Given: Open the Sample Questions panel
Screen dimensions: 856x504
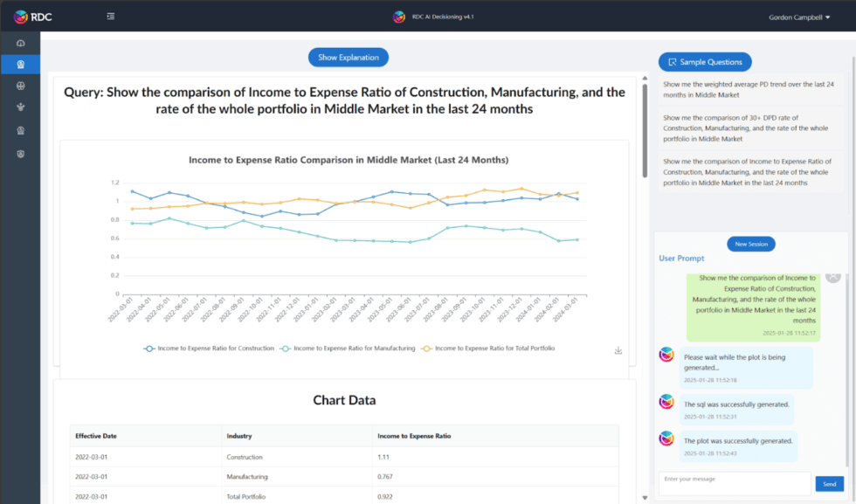Looking at the screenshot, I should pyautogui.click(x=704, y=61).
